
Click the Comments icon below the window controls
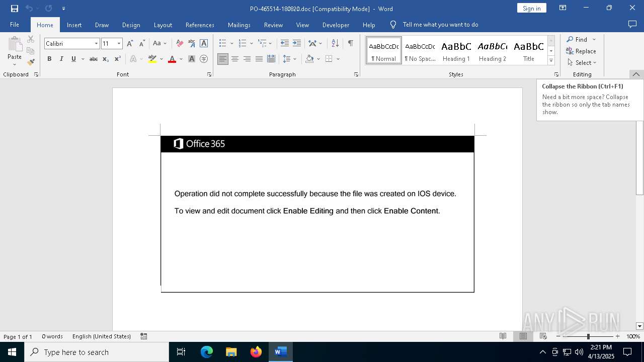click(x=632, y=24)
